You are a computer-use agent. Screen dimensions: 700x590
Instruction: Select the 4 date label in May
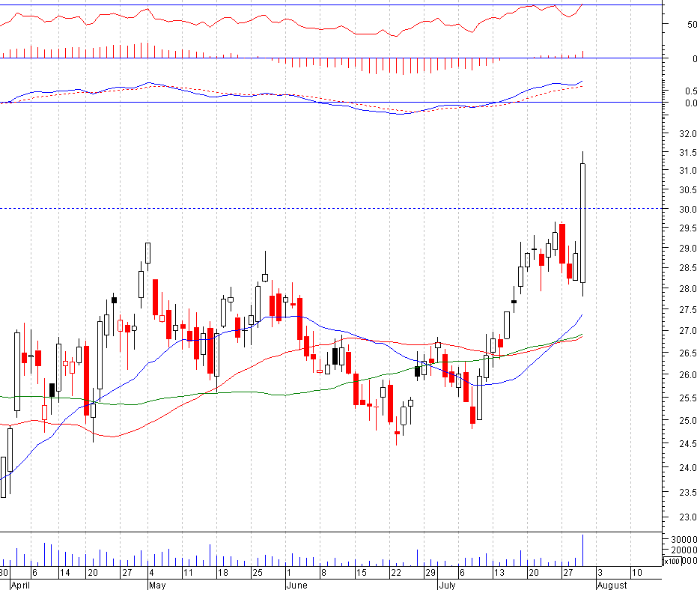click(152, 573)
